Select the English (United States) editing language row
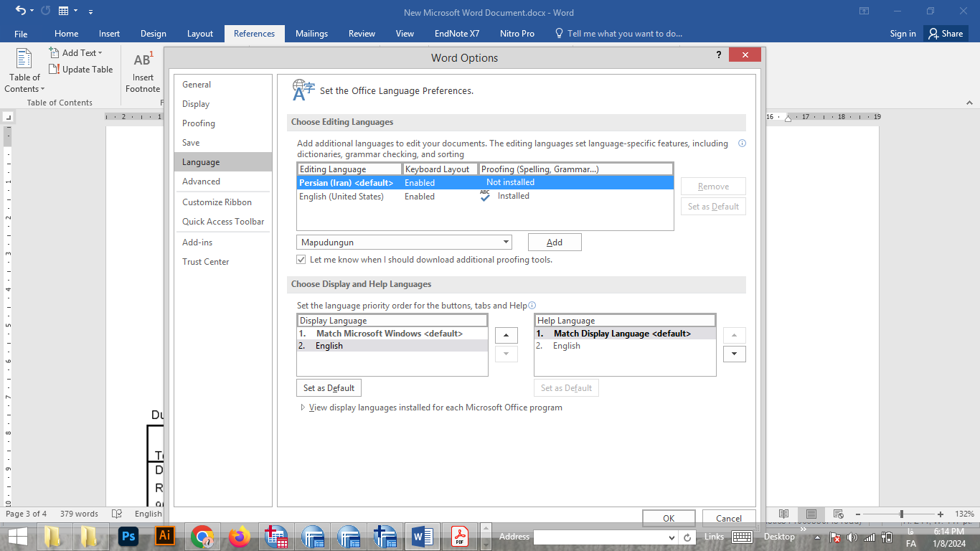 [x=485, y=197]
